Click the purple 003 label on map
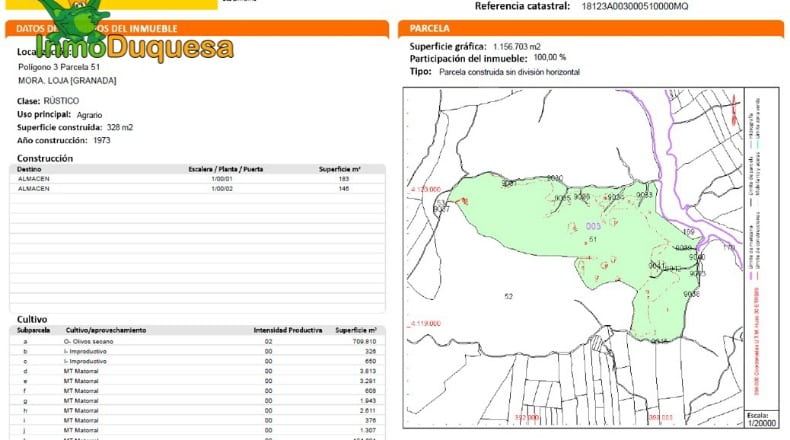790x440 pixels. point(594,226)
